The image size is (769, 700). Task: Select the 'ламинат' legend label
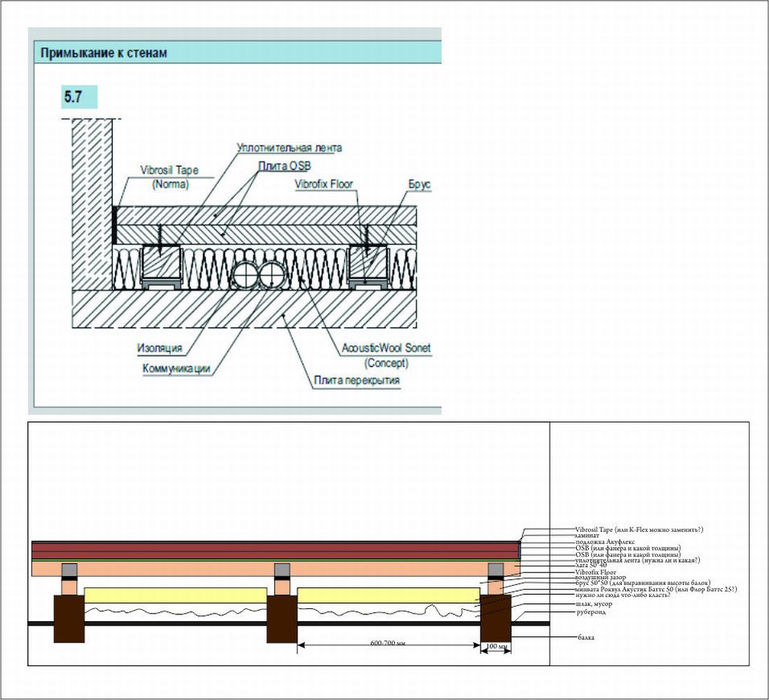click(x=587, y=536)
